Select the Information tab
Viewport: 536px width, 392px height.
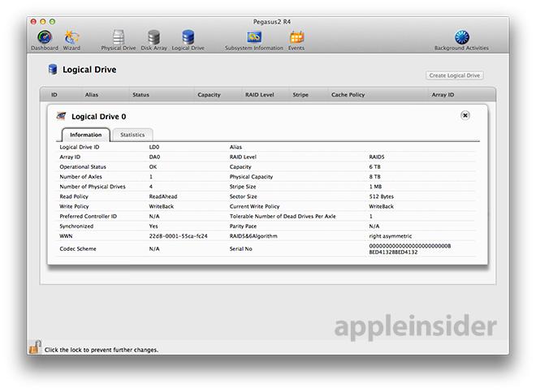86,135
